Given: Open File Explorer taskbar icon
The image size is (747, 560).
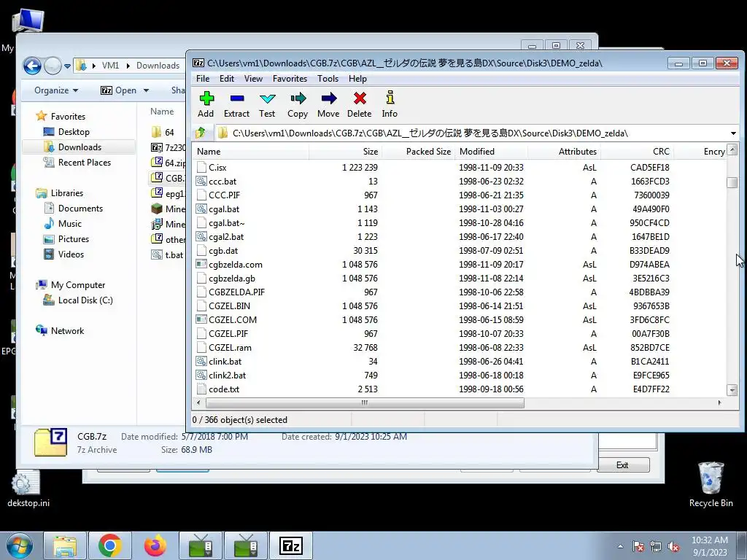Looking at the screenshot, I should 65,545.
